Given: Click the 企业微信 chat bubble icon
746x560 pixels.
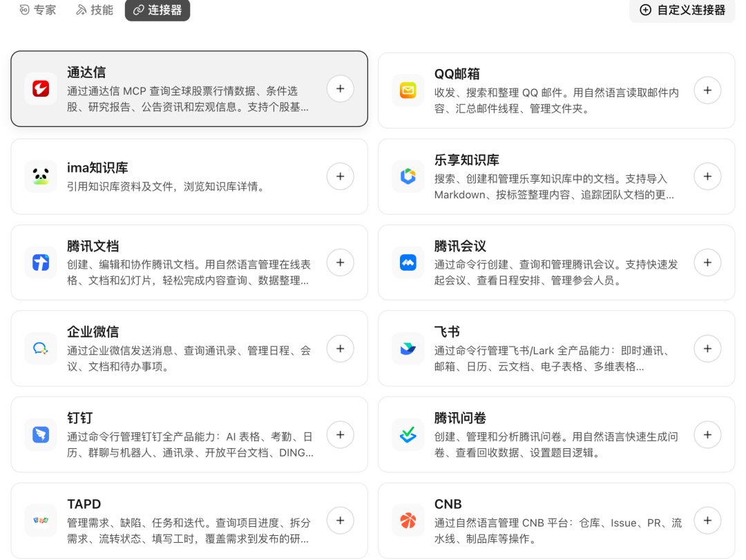Looking at the screenshot, I should point(41,349).
